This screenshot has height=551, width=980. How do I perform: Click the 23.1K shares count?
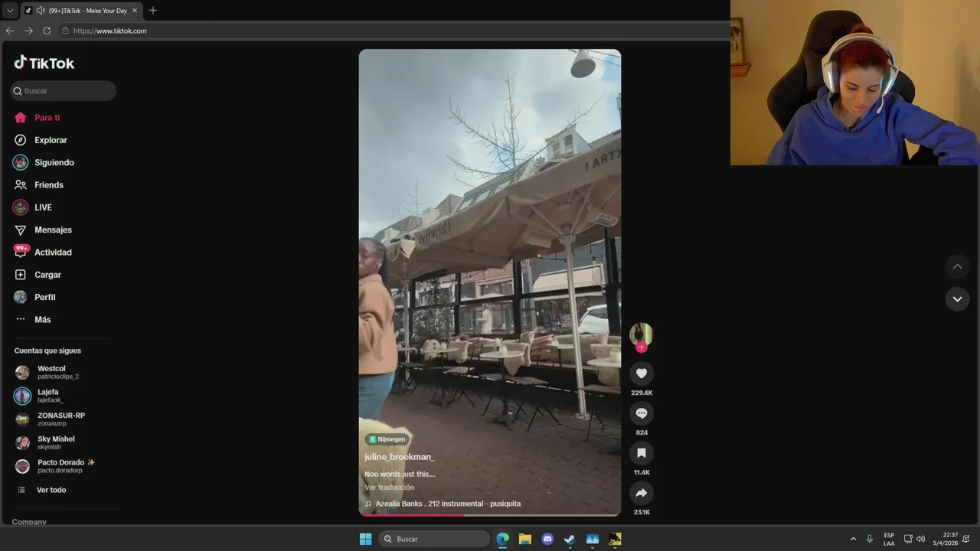click(x=642, y=512)
